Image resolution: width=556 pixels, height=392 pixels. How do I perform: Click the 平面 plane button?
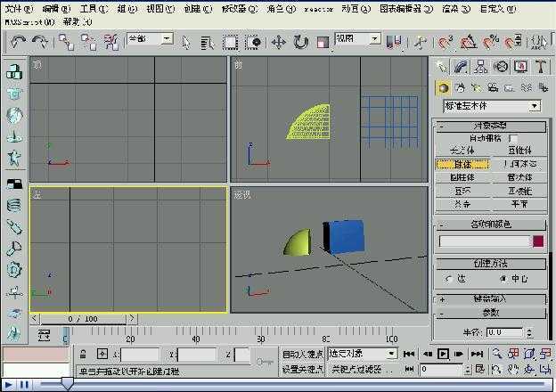[x=519, y=204]
